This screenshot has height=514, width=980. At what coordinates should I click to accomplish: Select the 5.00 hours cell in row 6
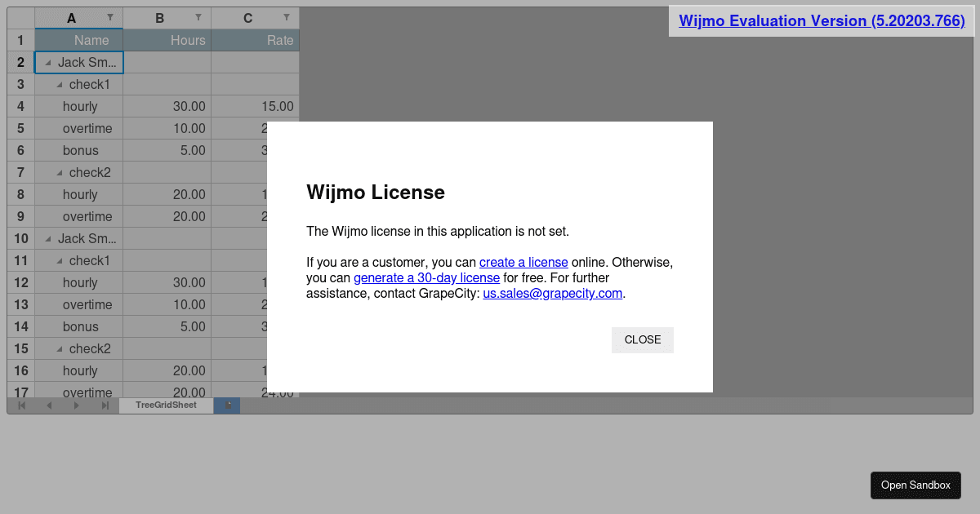(167, 150)
